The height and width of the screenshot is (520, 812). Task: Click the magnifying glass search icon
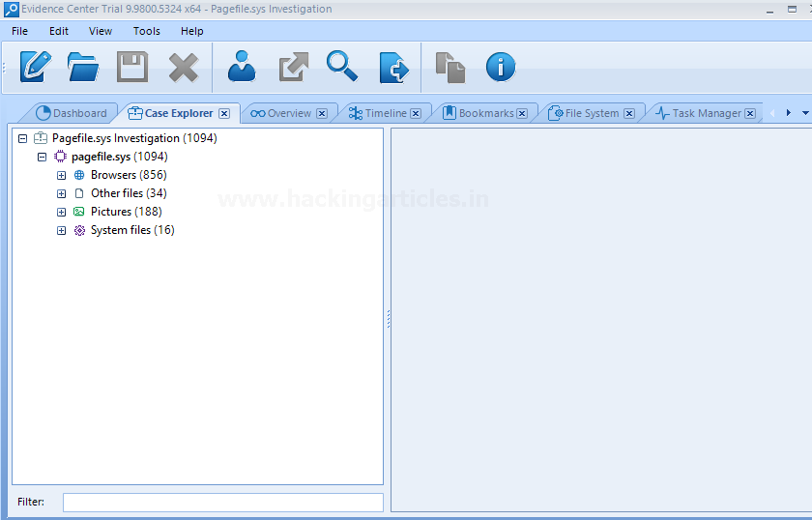coord(341,67)
